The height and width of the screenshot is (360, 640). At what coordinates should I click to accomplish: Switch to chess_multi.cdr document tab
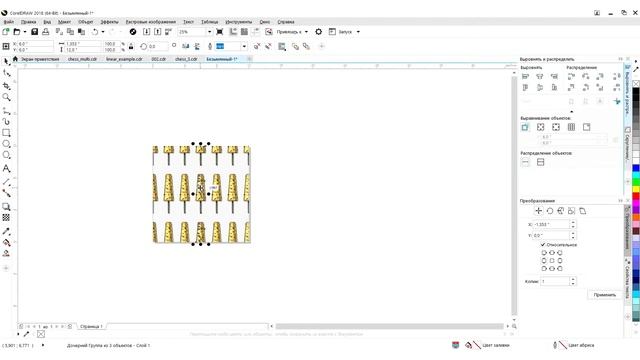(x=82, y=59)
